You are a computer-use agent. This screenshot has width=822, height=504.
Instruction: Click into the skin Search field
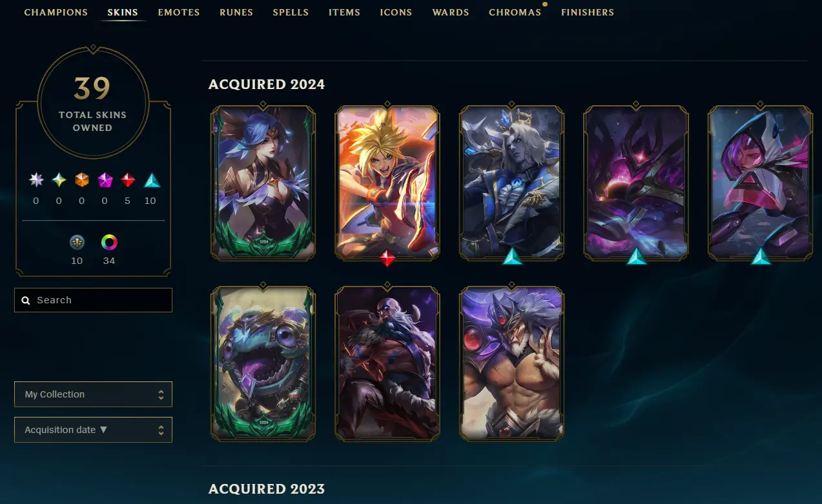93,300
